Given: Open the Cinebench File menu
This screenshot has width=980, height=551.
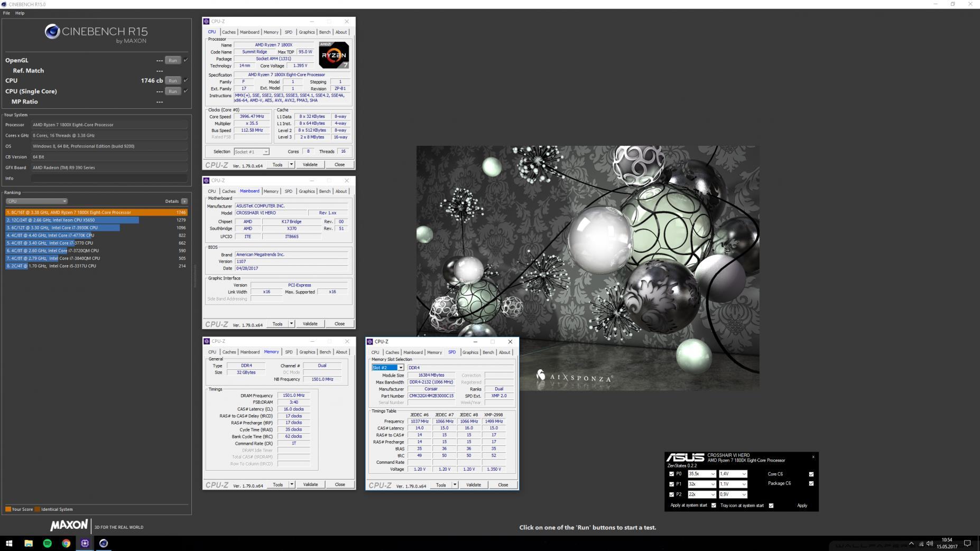Looking at the screenshot, I should 6,13.
